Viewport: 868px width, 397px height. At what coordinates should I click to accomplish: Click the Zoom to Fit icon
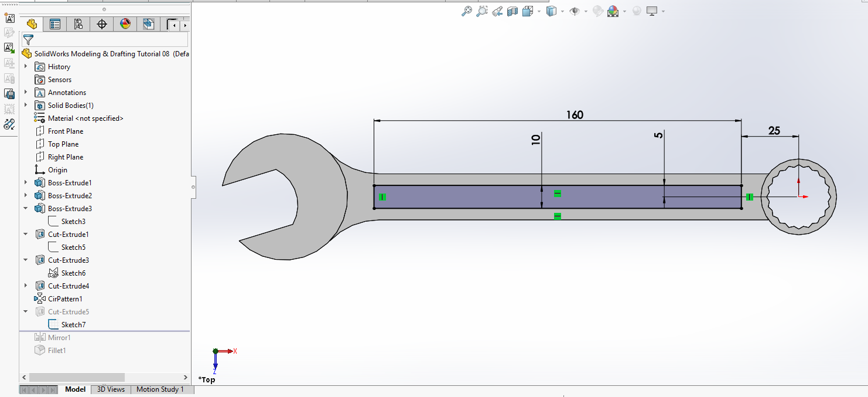pyautogui.click(x=467, y=11)
